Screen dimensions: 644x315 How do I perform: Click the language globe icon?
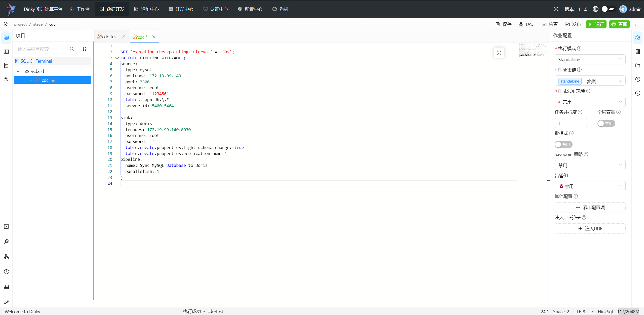pos(595,9)
